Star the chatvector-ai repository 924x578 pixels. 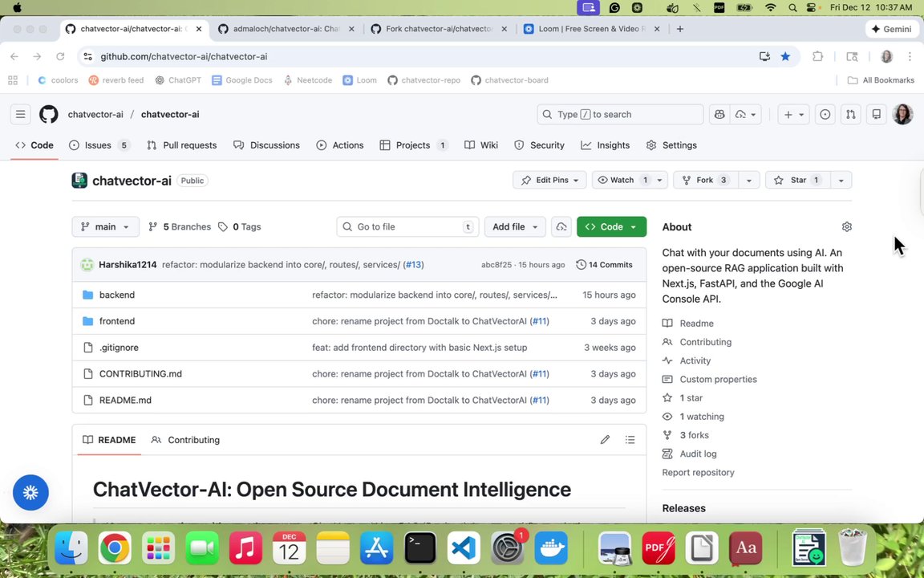coord(798,181)
